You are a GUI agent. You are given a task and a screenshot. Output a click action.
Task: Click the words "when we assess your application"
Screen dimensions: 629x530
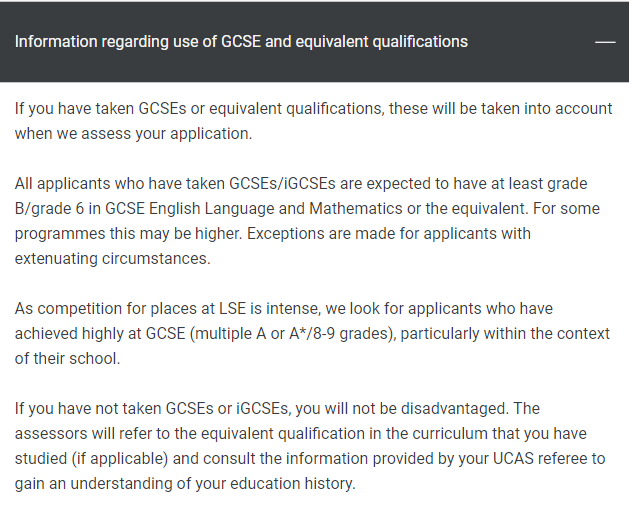click(x=131, y=134)
